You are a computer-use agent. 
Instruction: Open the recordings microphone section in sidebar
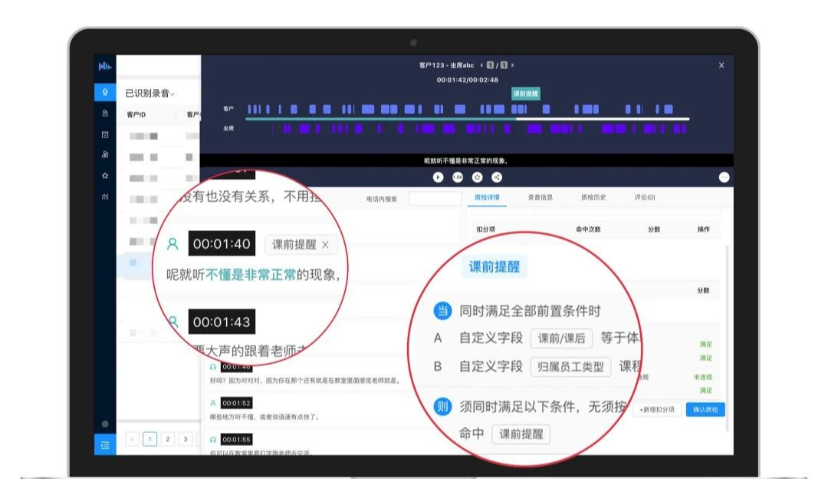pyautogui.click(x=105, y=92)
